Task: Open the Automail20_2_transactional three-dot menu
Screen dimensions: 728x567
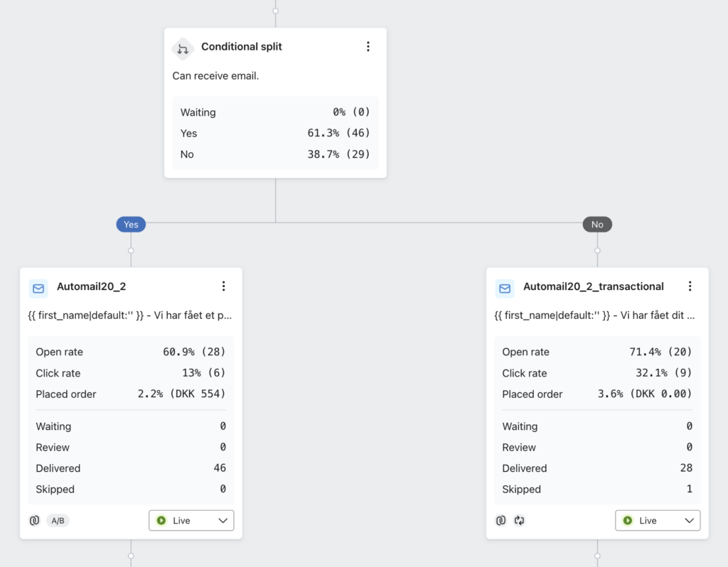Action: pyautogui.click(x=690, y=286)
